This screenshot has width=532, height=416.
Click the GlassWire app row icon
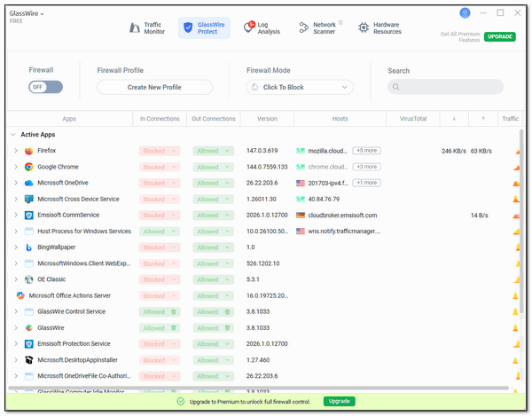point(29,328)
